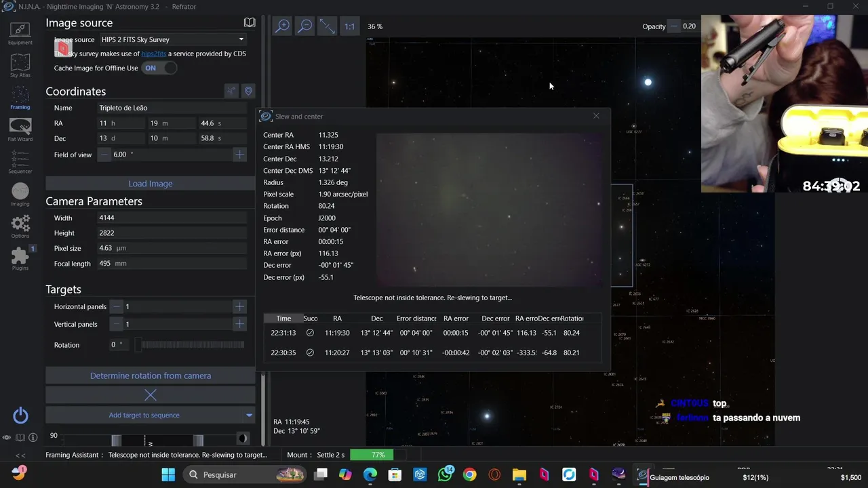Click the Pixel size field 4.63

point(172,249)
